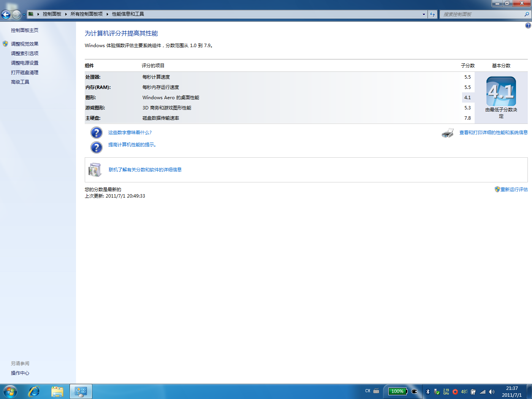Click temperature 48 tray icon
Screen dimensions: 532x399
464,392
